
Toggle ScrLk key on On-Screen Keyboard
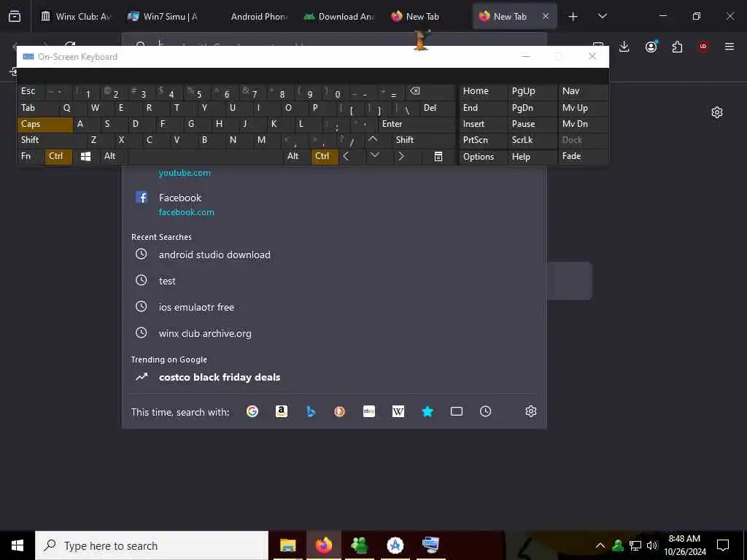(x=532, y=141)
